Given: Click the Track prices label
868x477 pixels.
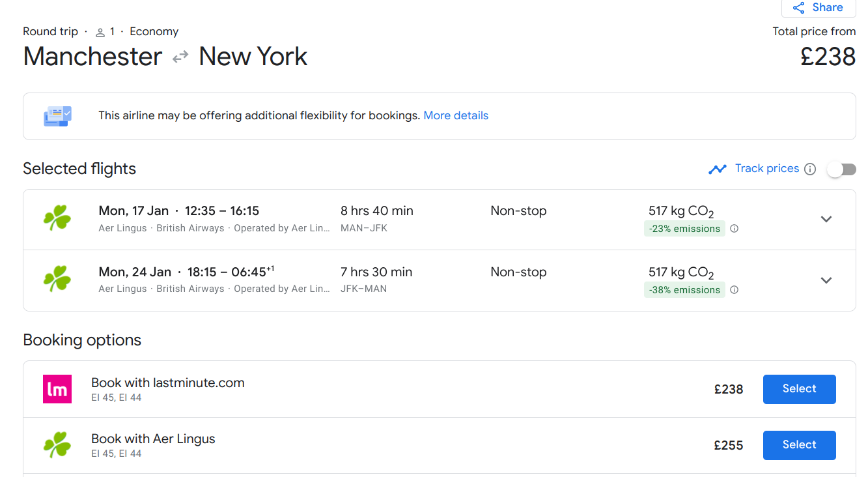Looking at the screenshot, I should pyautogui.click(x=766, y=168).
